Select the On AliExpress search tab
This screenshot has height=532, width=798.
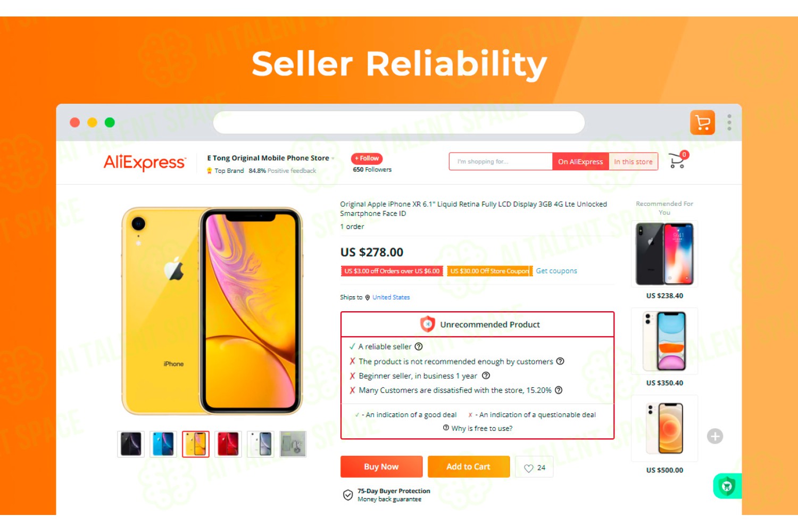[x=580, y=162]
